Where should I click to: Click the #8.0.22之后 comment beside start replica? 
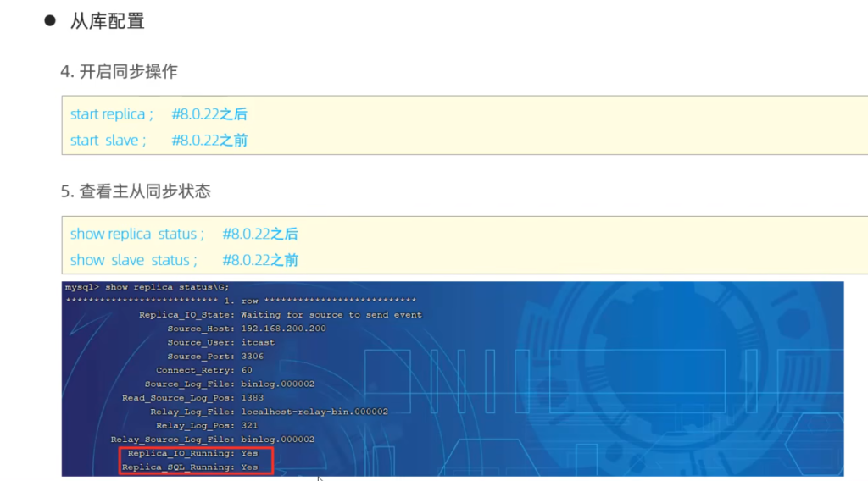(x=209, y=114)
